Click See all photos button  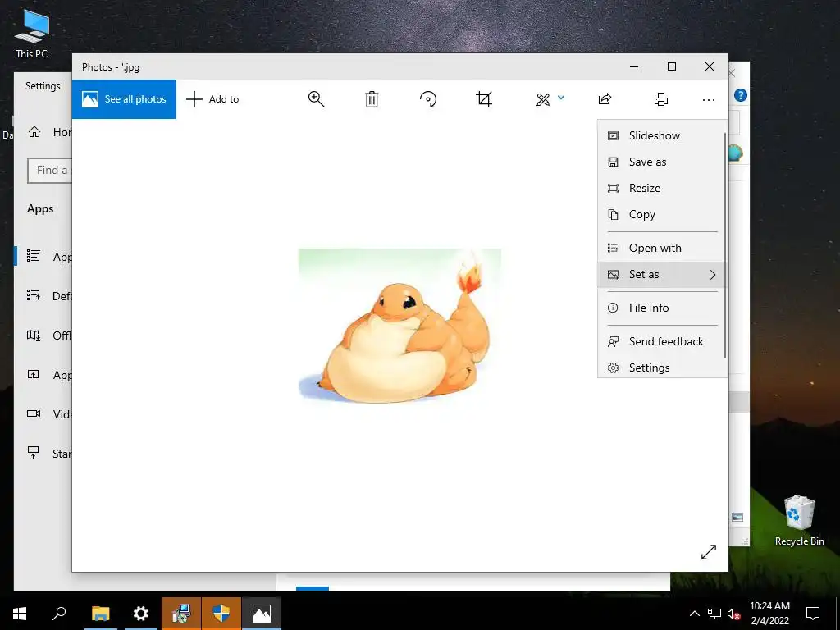point(124,99)
